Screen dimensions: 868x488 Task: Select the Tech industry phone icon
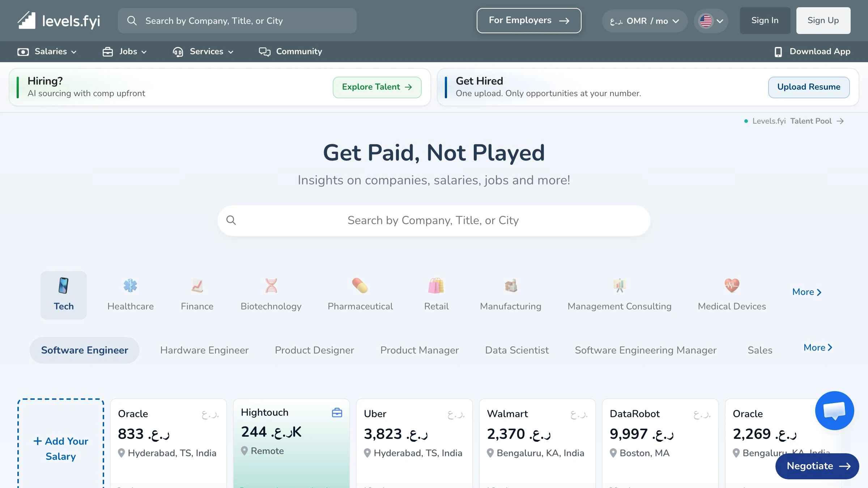pyautogui.click(x=64, y=286)
